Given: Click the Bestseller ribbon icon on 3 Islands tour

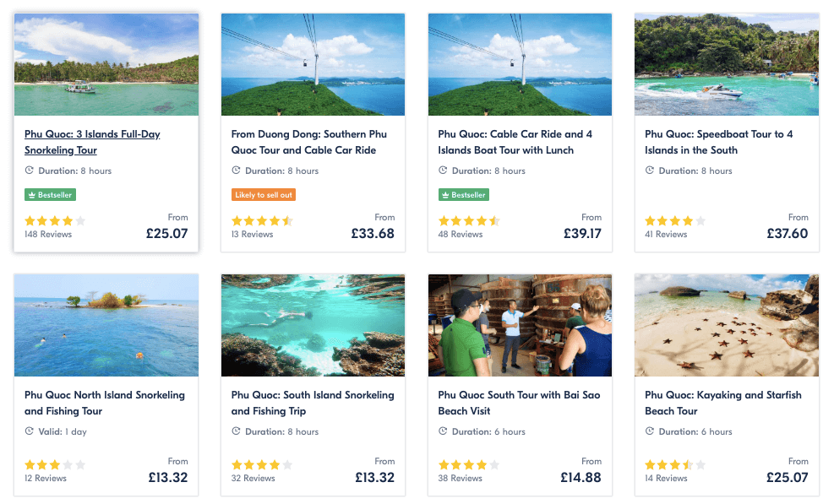Looking at the screenshot, I should 31,194.
